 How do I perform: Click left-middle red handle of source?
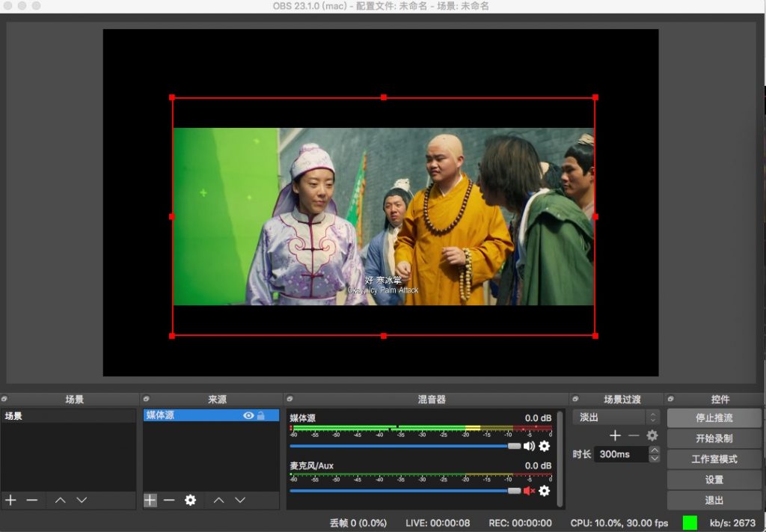172,216
